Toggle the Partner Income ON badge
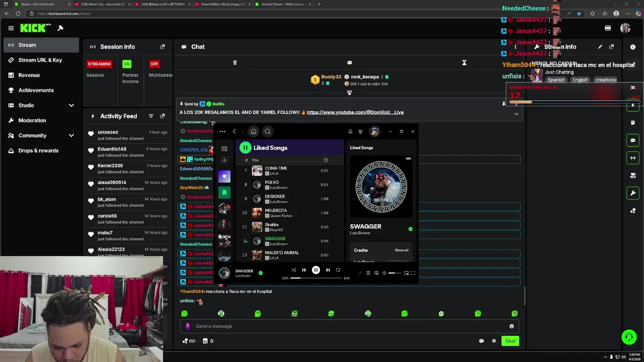 pos(127,64)
